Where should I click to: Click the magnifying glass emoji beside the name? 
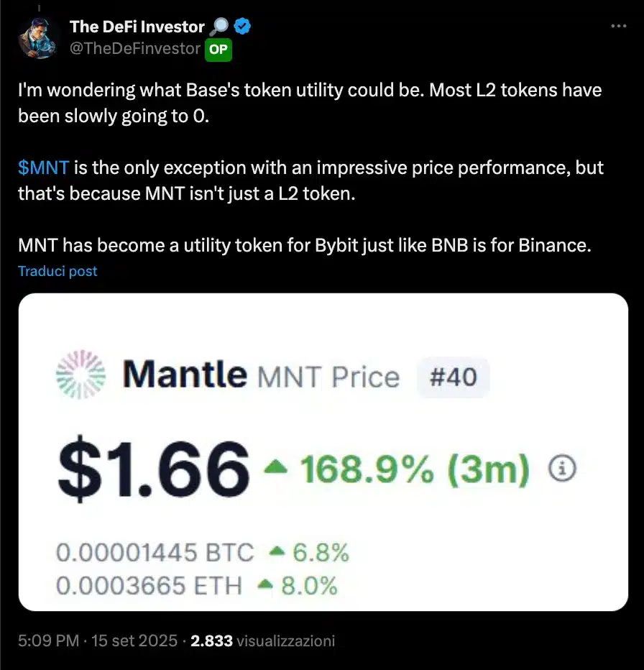(x=218, y=27)
